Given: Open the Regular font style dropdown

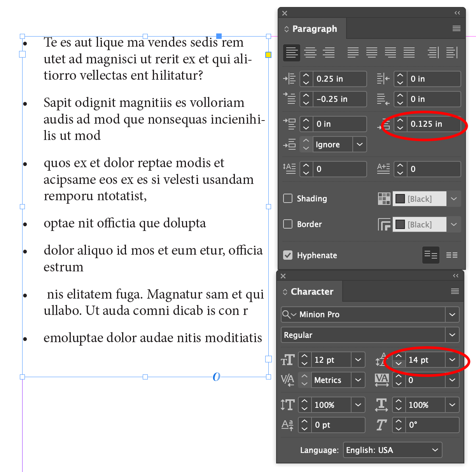Looking at the screenshot, I should pos(452,335).
